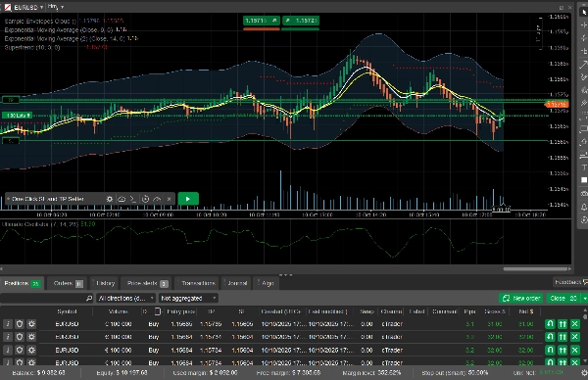Open the Not aggregated dropdown
This screenshot has width=588, height=380.
[188, 299]
